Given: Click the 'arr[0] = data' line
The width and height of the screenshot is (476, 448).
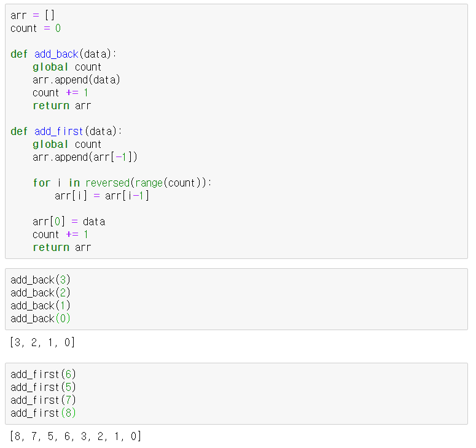Looking at the screenshot, I should pyautogui.click(x=69, y=222).
